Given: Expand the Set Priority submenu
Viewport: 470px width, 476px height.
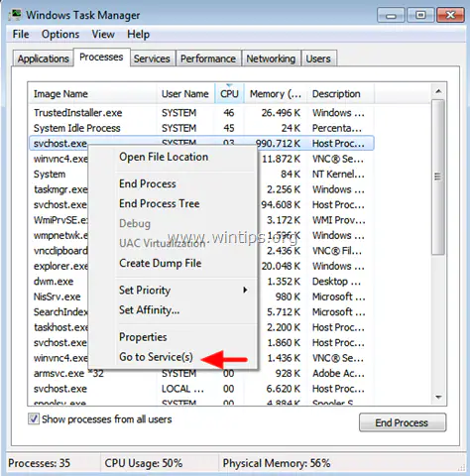Looking at the screenshot, I should pyautogui.click(x=172, y=290).
